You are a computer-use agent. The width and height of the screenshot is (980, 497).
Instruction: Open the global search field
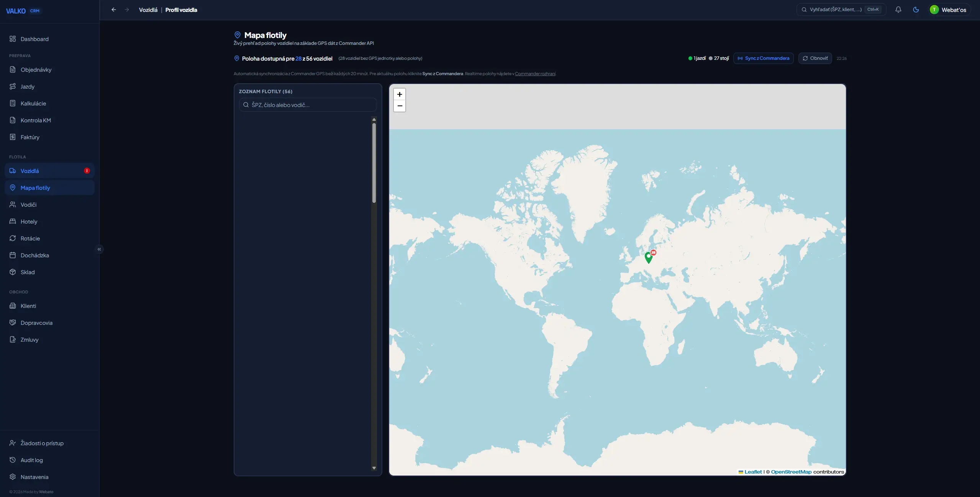(x=841, y=10)
